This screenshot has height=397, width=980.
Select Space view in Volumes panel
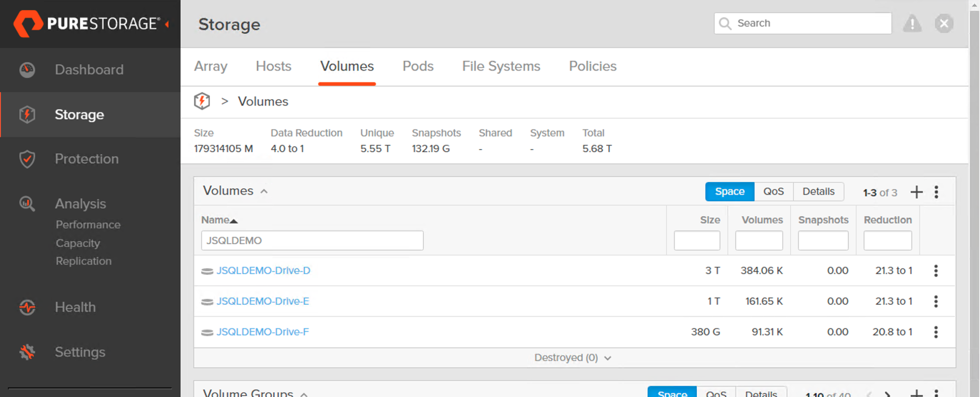point(729,191)
